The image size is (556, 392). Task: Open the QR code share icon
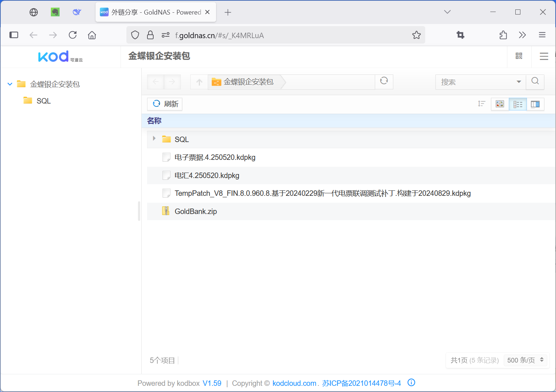(x=519, y=56)
